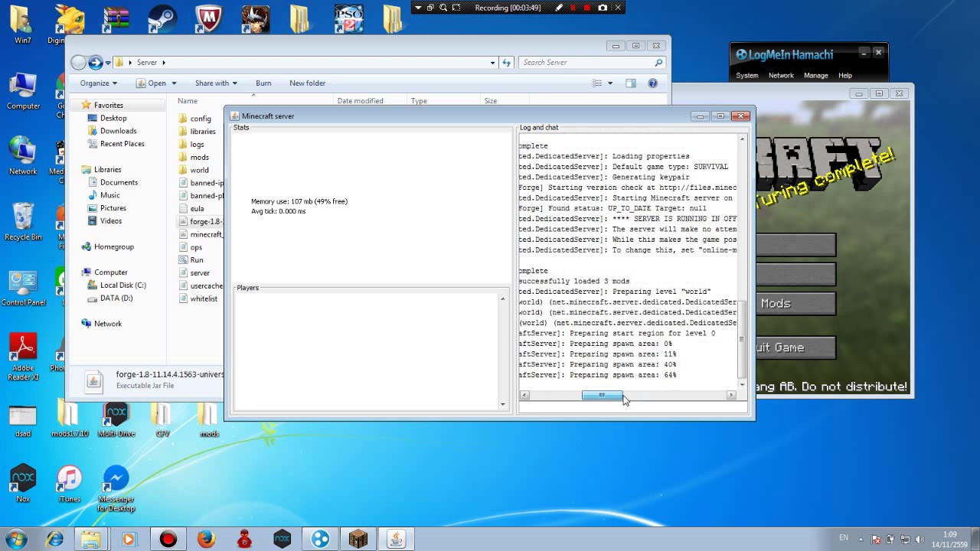Screen dimensions: 980x551
Task: Select Local Disk (C:) in sidebar
Action: click(122, 285)
